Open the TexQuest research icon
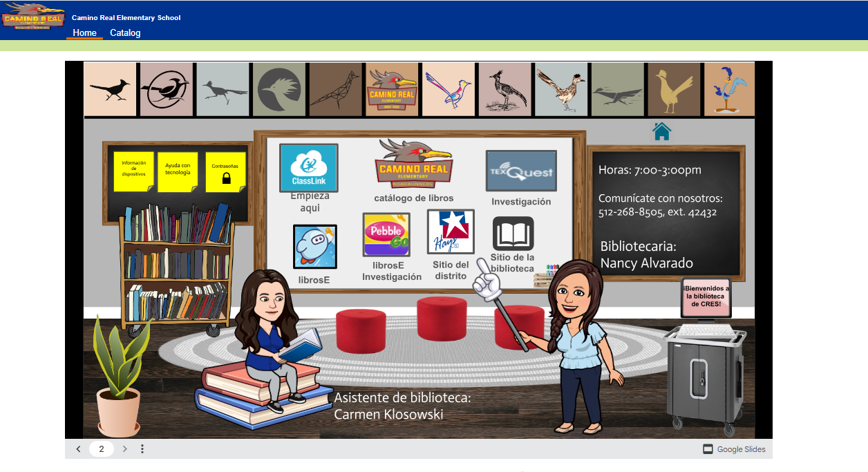The image size is (868, 472). click(x=521, y=171)
